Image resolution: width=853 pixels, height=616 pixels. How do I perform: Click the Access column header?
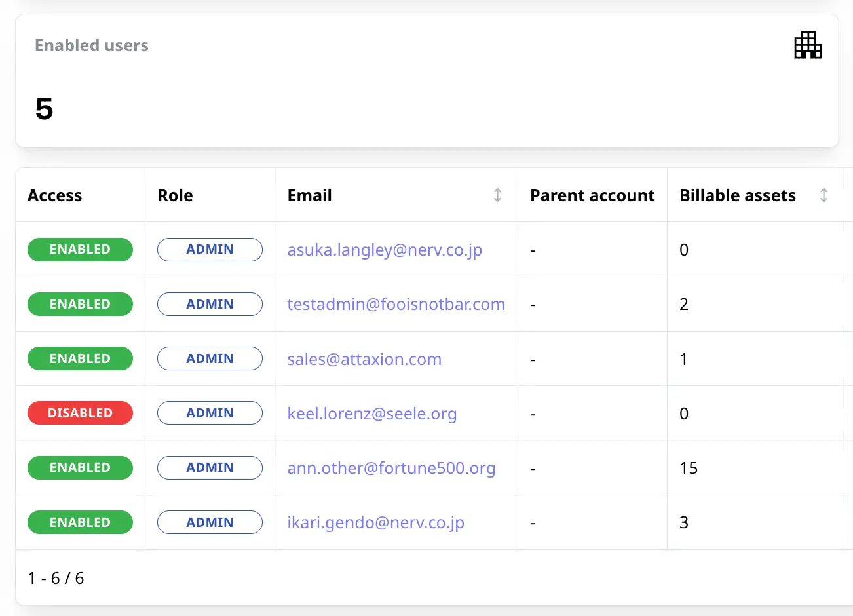(55, 195)
